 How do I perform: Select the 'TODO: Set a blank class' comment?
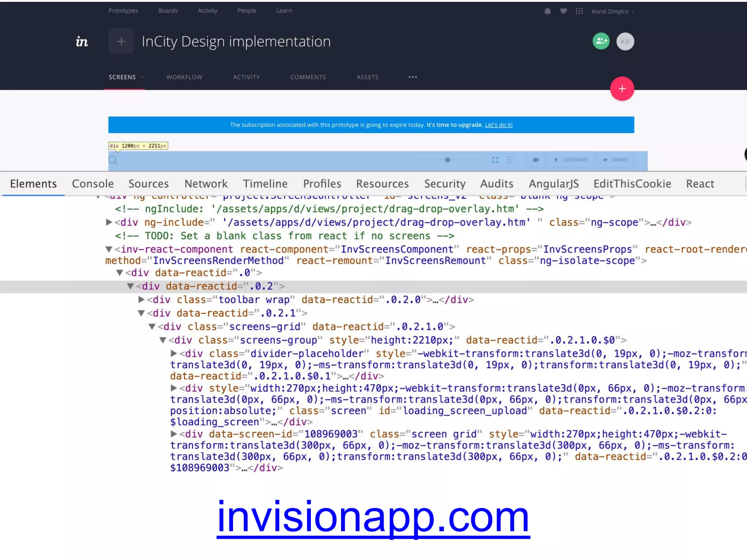(x=285, y=236)
